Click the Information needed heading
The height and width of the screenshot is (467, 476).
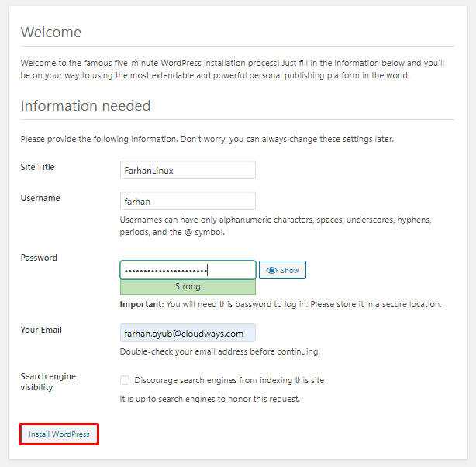coord(85,106)
